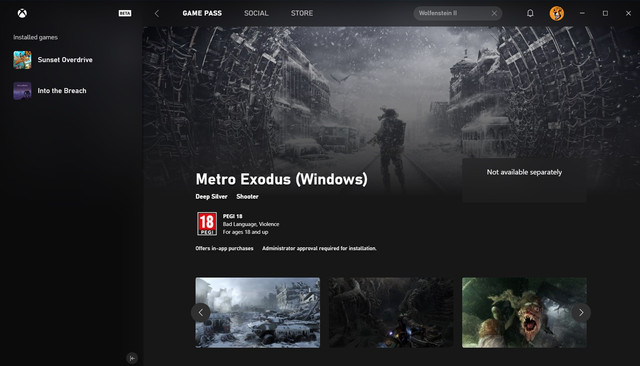Click 'Bad Language, Violence' descriptor text
Viewport: 640px width, 366px height.
[x=251, y=224]
